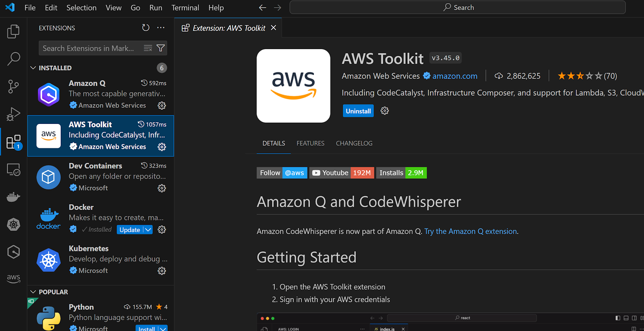Click Amazon Web Services publisher name in header
This screenshot has width=644, height=331.
tap(381, 76)
